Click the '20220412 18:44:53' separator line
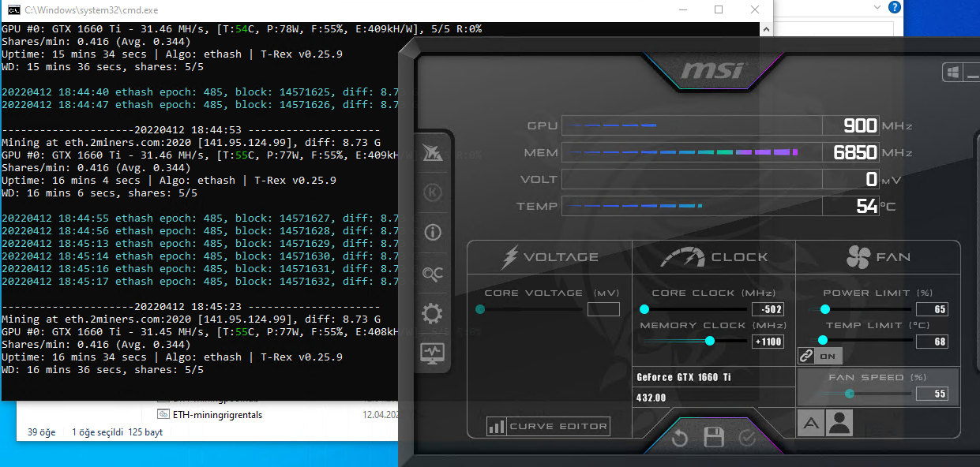The image size is (980, 467). point(191,130)
